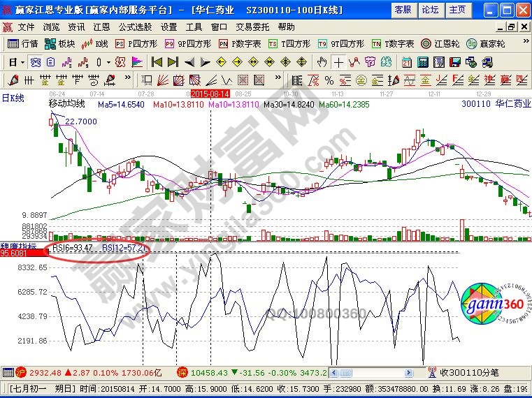Click the status bar scroll left arrow
The image size is (532, 398).
(x=334, y=373)
